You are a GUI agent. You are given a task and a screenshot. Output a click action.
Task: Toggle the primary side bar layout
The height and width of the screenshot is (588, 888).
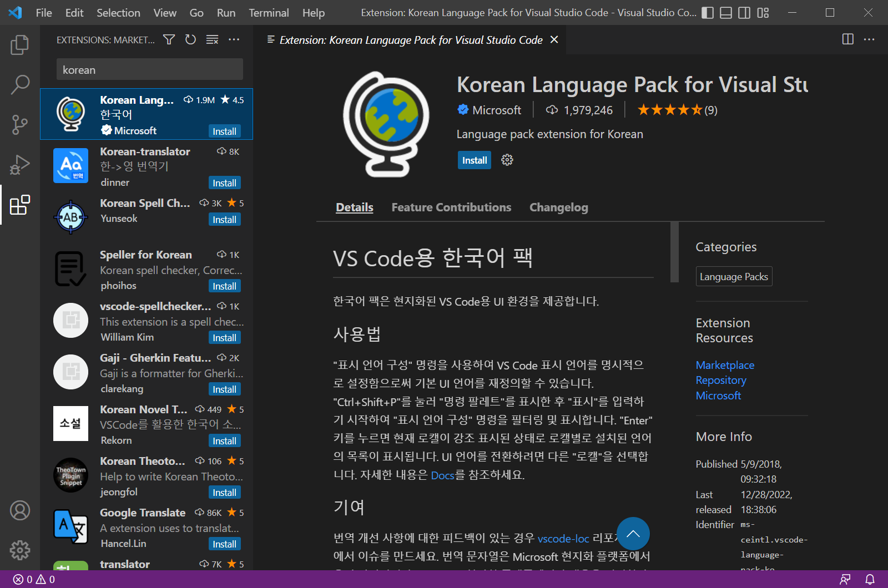[708, 13]
